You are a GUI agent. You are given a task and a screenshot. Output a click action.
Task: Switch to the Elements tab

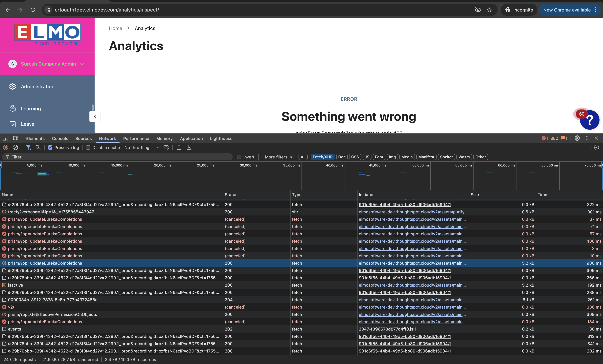click(35, 138)
